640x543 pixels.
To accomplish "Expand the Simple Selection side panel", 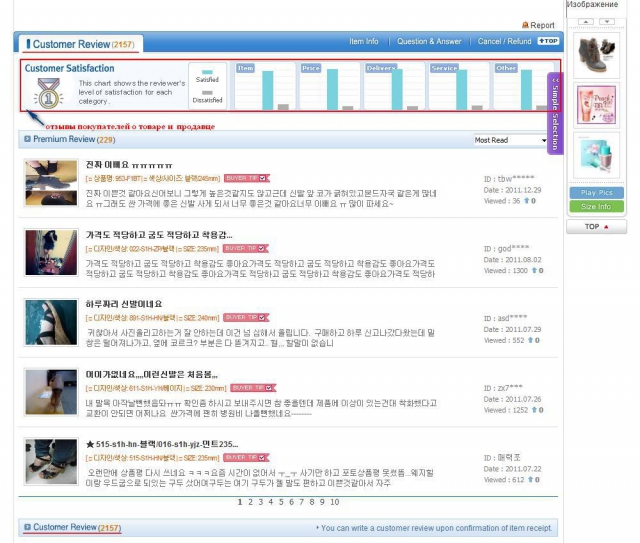I will pos(555,113).
